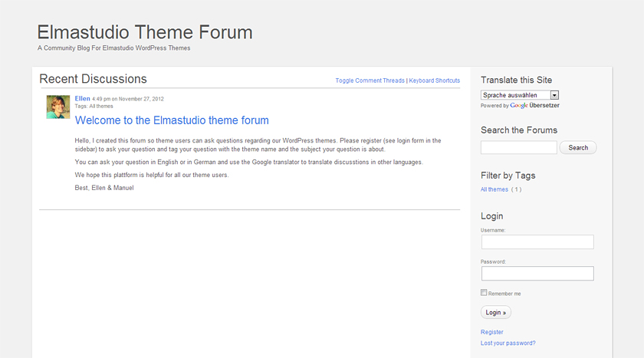The image size is (644, 358).
Task: Click into the Username field
Action: point(537,241)
